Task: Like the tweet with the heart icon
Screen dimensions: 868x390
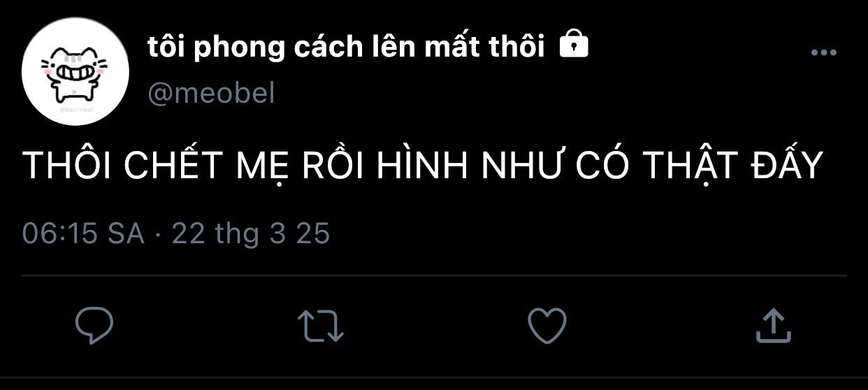Action: coord(547,325)
